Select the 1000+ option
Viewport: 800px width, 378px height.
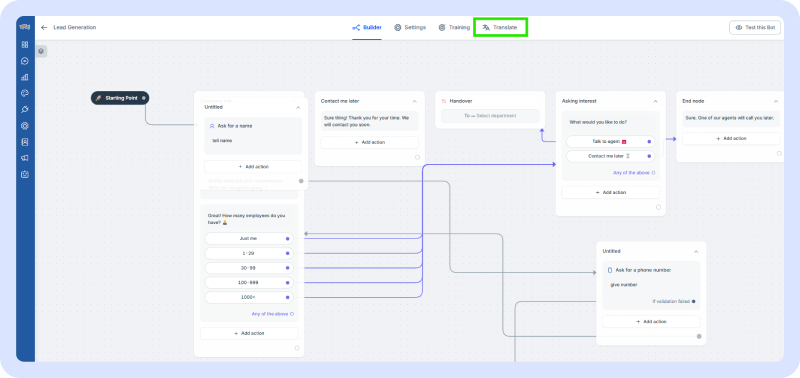point(249,297)
